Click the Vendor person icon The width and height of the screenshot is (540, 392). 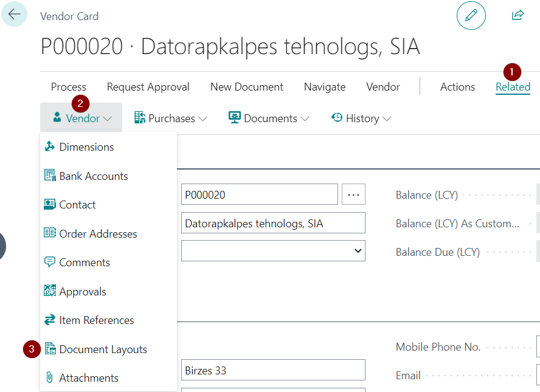pyautogui.click(x=57, y=117)
